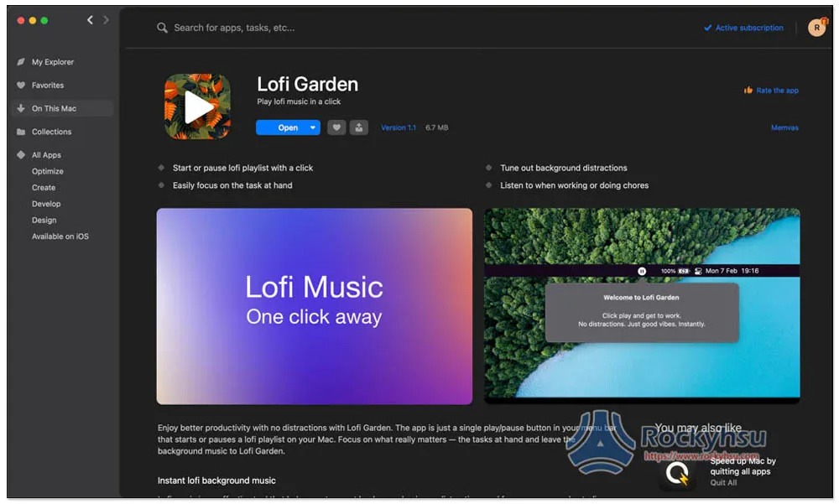Select Favorites in the sidebar

47,86
